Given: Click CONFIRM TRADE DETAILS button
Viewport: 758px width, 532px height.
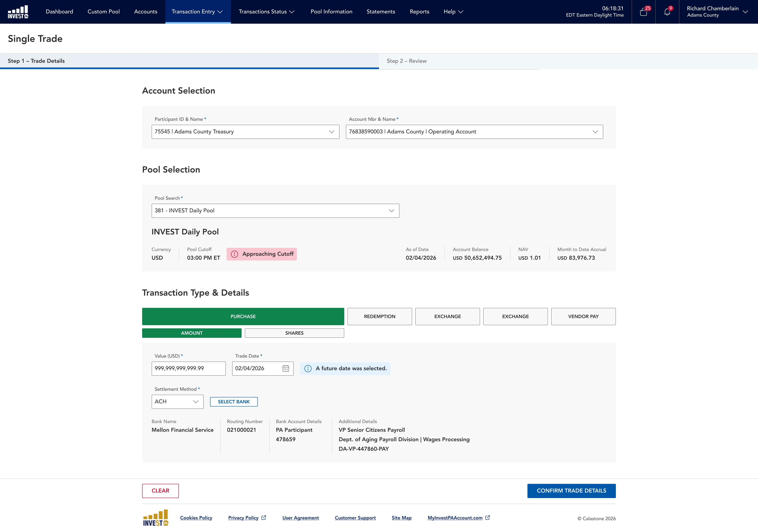Looking at the screenshot, I should [x=571, y=491].
